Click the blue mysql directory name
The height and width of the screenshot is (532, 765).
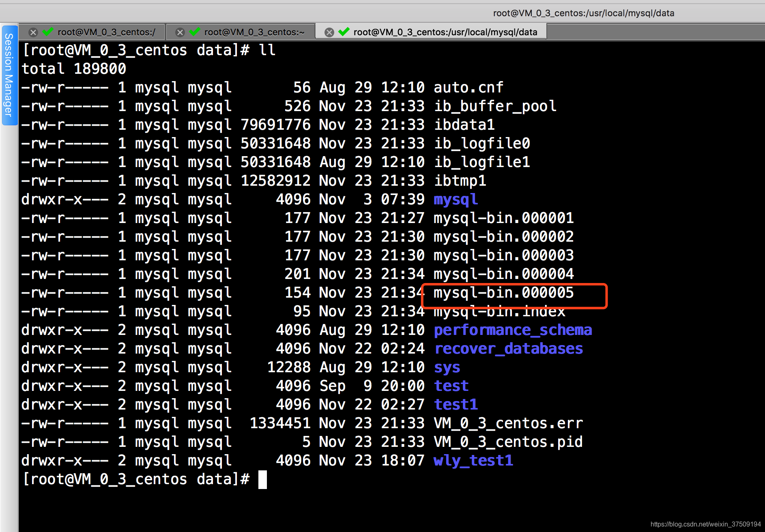click(x=456, y=200)
